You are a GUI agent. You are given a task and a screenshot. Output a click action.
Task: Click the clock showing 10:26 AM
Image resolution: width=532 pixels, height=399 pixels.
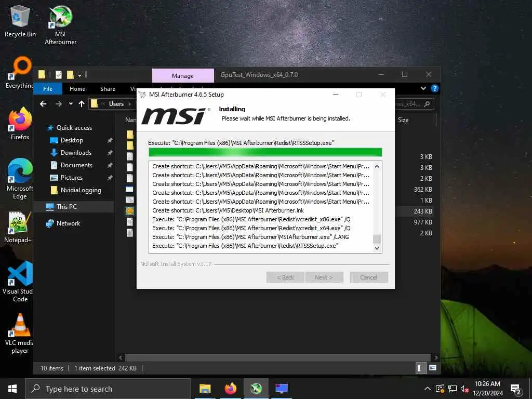(487, 384)
